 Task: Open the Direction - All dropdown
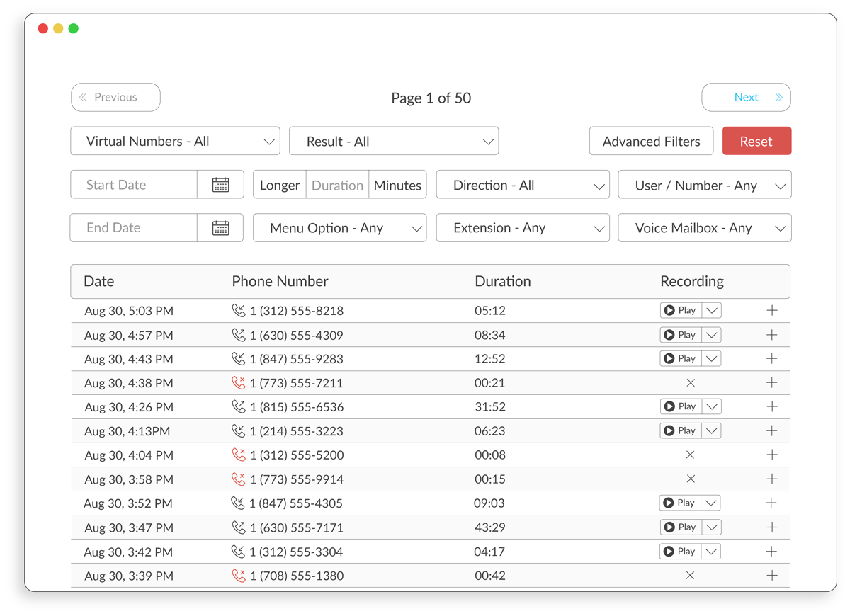click(x=523, y=185)
